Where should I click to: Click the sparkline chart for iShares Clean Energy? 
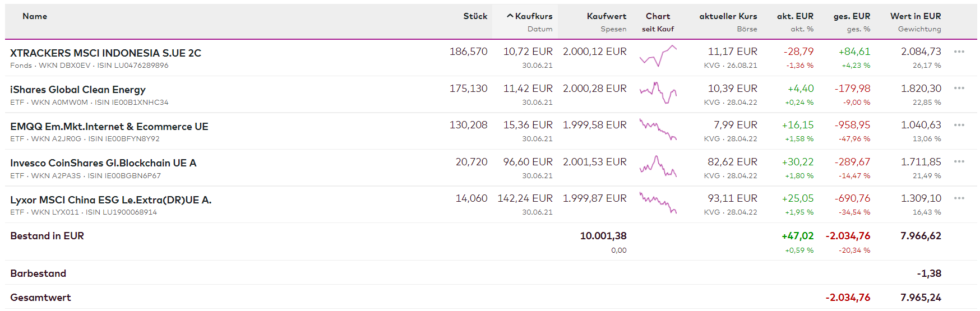[x=658, y=92]
